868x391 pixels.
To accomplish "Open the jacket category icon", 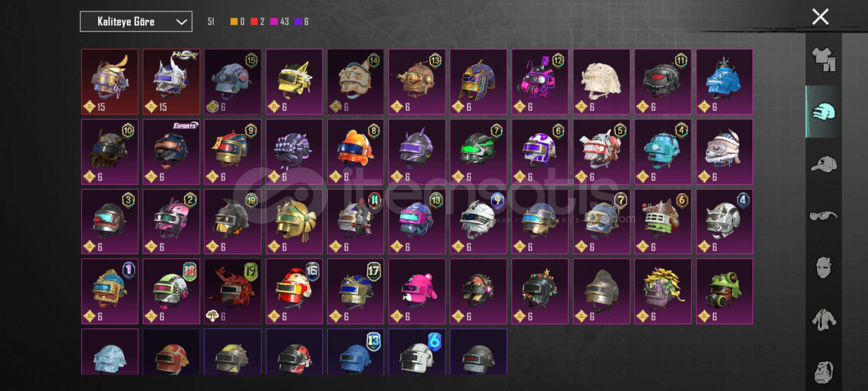I will coord(824,320).
